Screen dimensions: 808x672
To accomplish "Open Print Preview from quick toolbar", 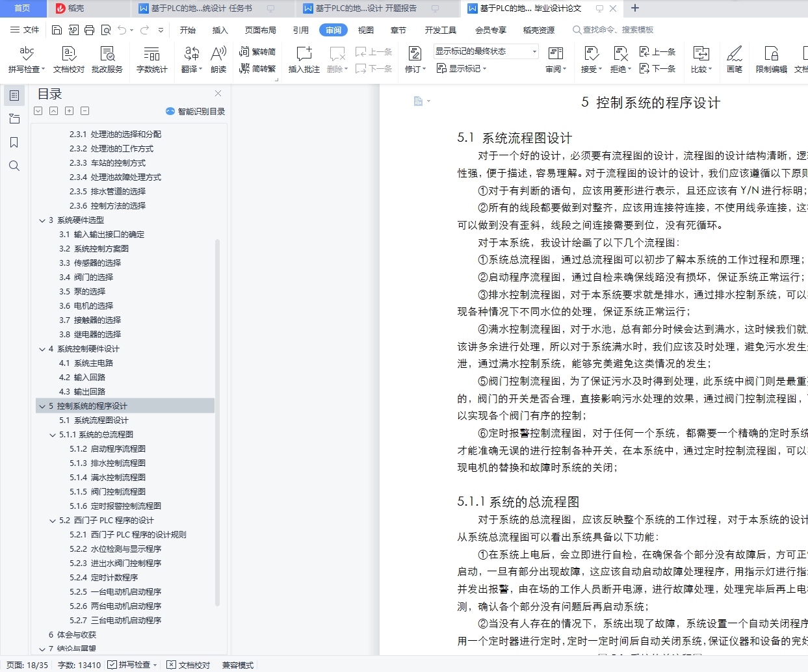I will coord(105,30).
